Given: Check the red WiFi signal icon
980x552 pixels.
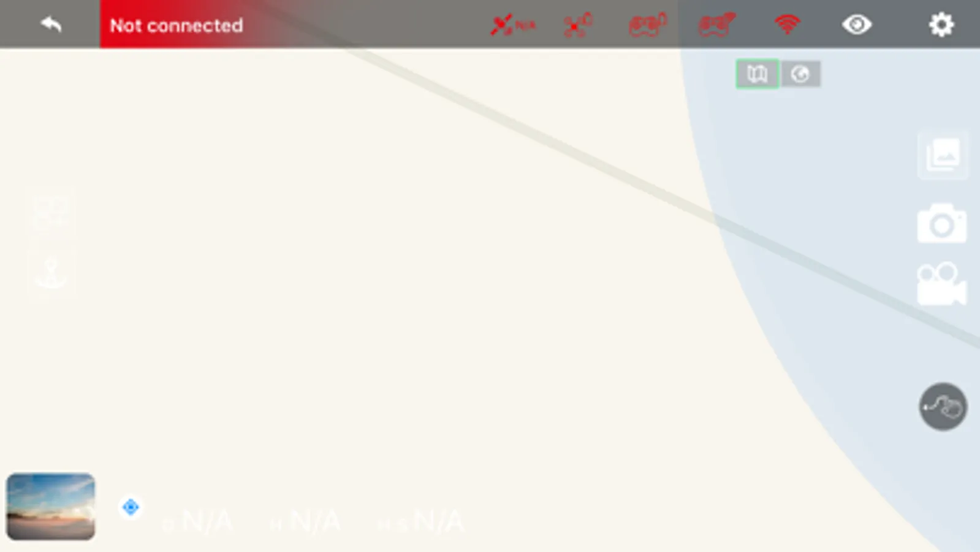Looking at the screenshot, I should point(787,25).
